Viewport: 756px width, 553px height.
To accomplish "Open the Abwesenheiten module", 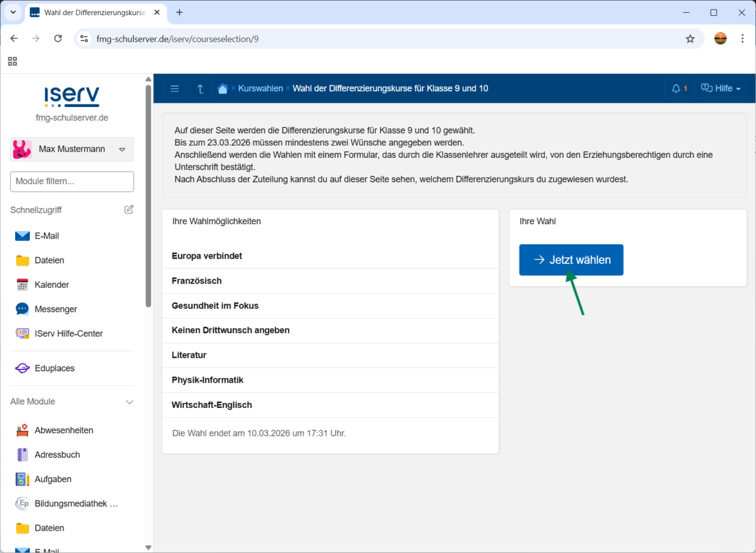I will point(64,430).
